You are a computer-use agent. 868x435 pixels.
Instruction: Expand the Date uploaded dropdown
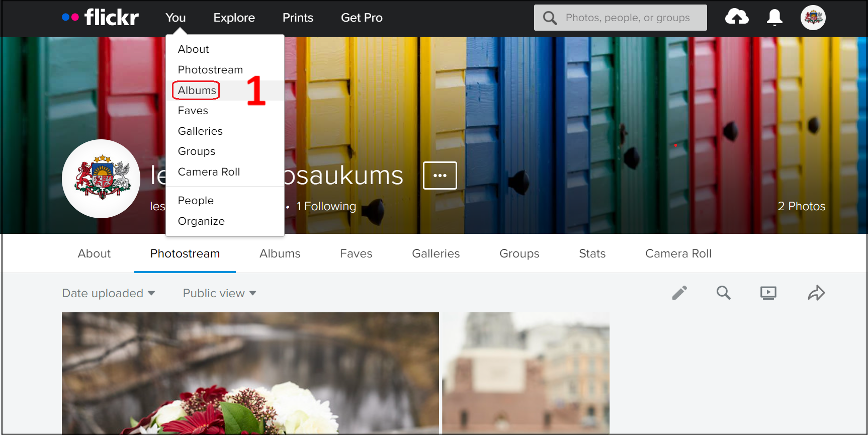point(108,293)
